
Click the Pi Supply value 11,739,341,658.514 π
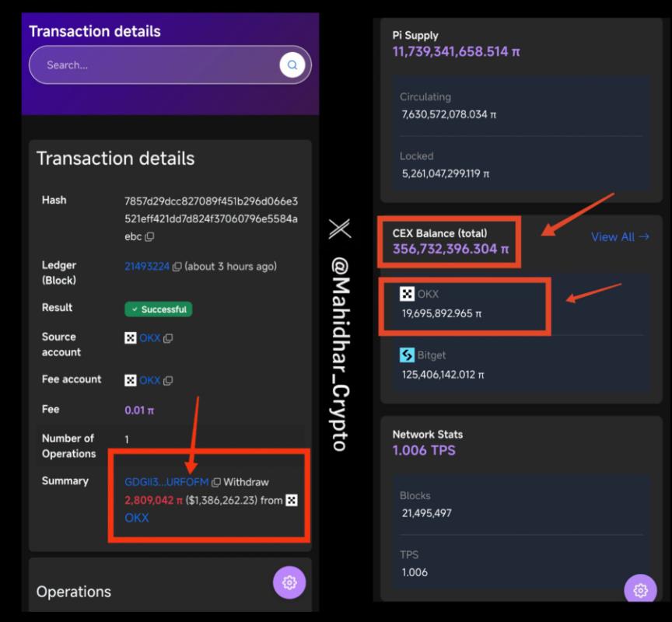pos(456,52)
